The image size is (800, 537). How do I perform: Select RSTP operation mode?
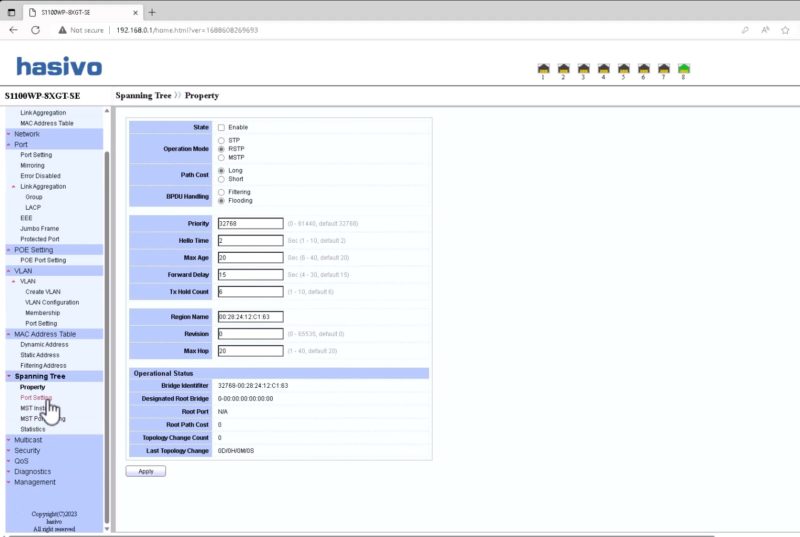coord(221,149)
